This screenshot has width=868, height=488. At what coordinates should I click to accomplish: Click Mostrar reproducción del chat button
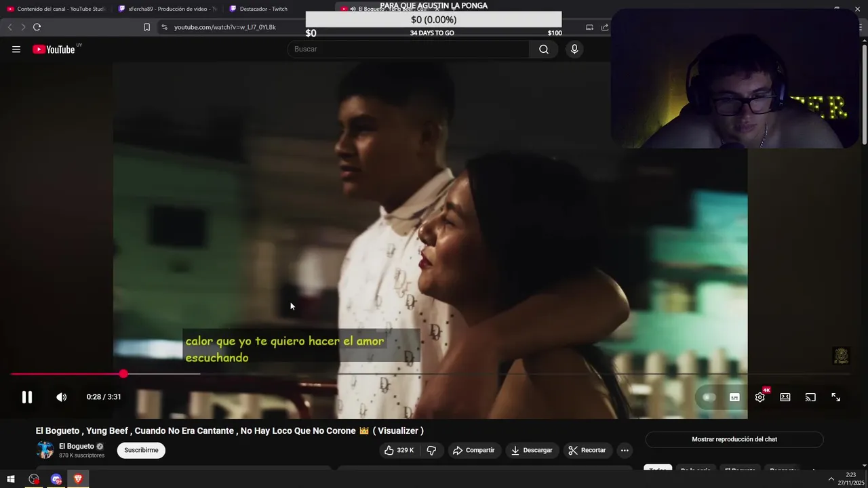pos(734,439)
